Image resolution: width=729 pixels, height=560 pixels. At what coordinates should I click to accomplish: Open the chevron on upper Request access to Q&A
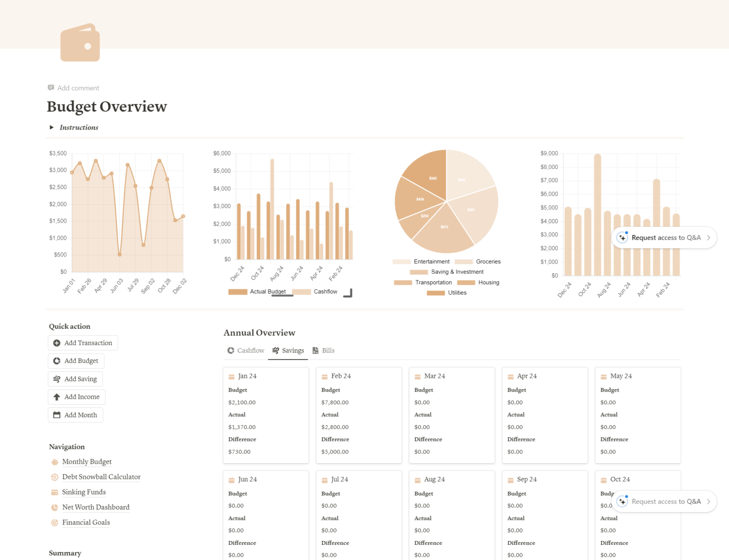[x=709, y=238]
